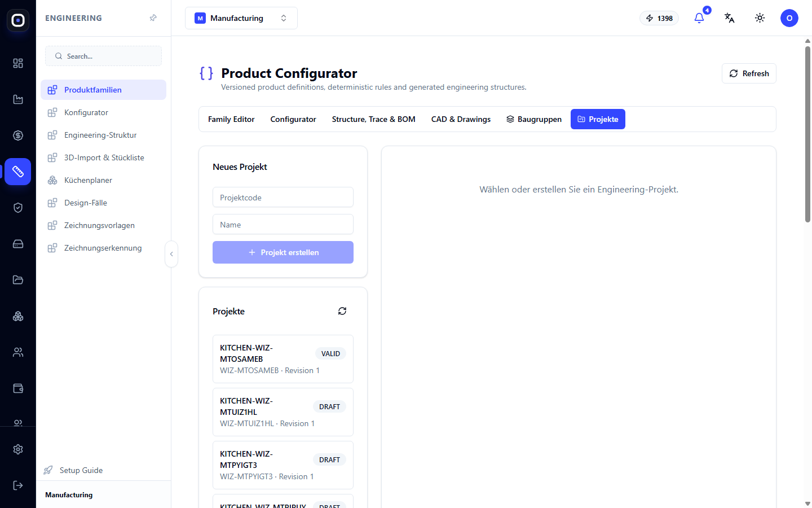Viewport: 812px width, 508px height.
Task: Open the inventory drive icon in rail
Action: click(x=18, y=244)
